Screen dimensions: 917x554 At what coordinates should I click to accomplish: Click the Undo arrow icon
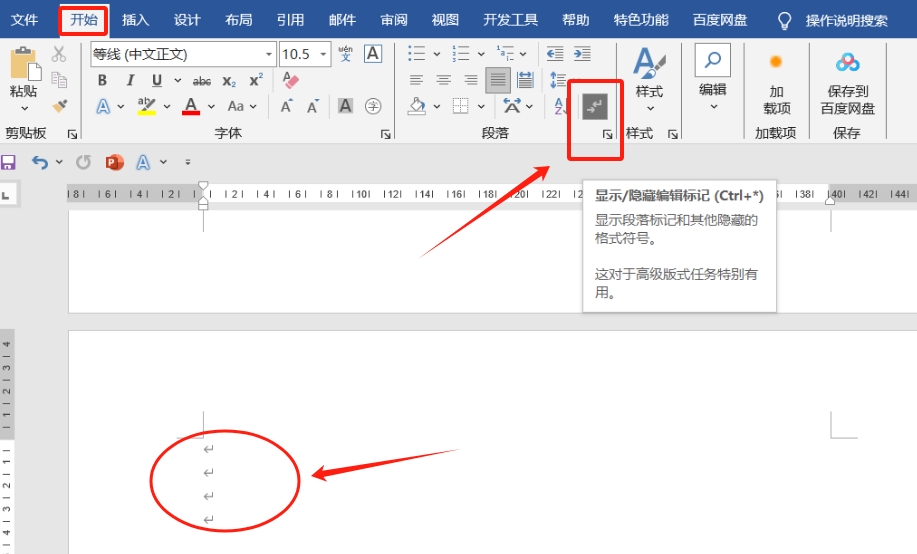[x=40, y=162]
